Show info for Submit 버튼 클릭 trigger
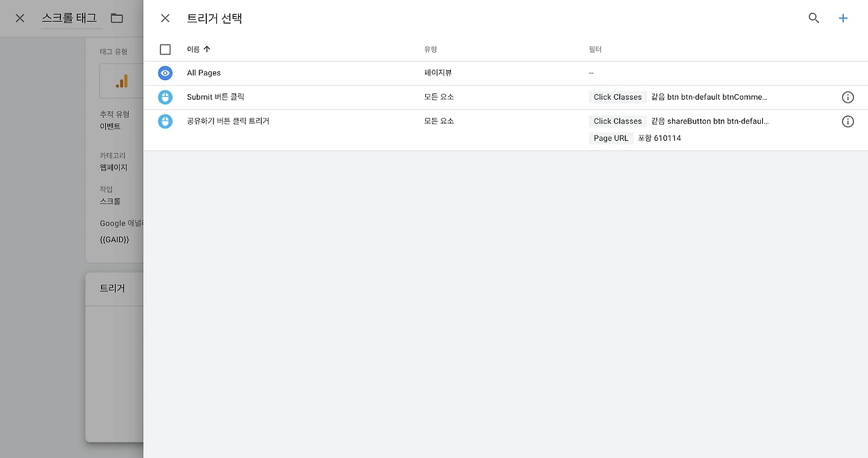The image size is (868, 458). tap(848, 98)
